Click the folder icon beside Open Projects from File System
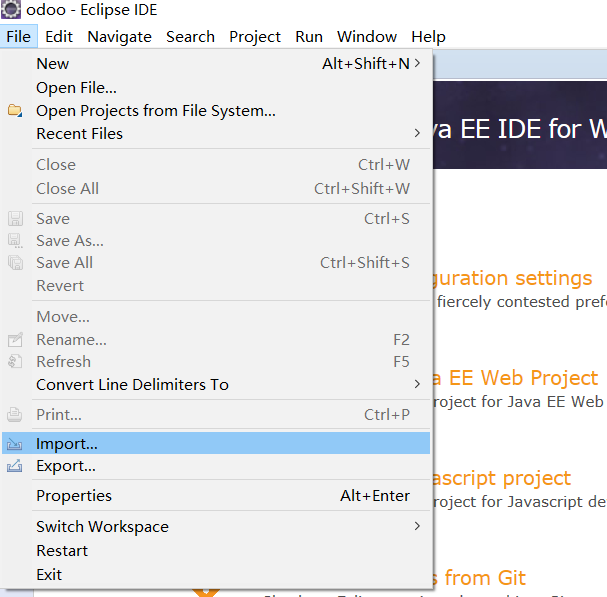This screenshot has height=597, width=607. (x=15, y=110)
